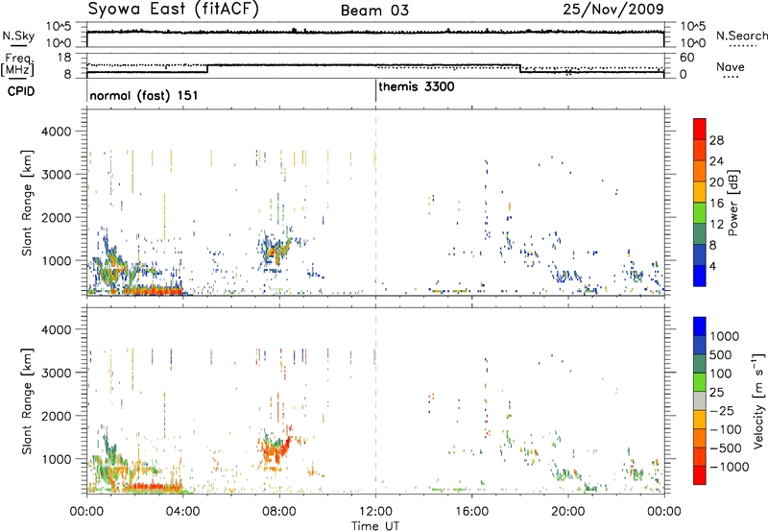Click the red echo cluster near 08:00 in velocity panel
This screenshot has height=532, width=768.
[x=276, y=448]
